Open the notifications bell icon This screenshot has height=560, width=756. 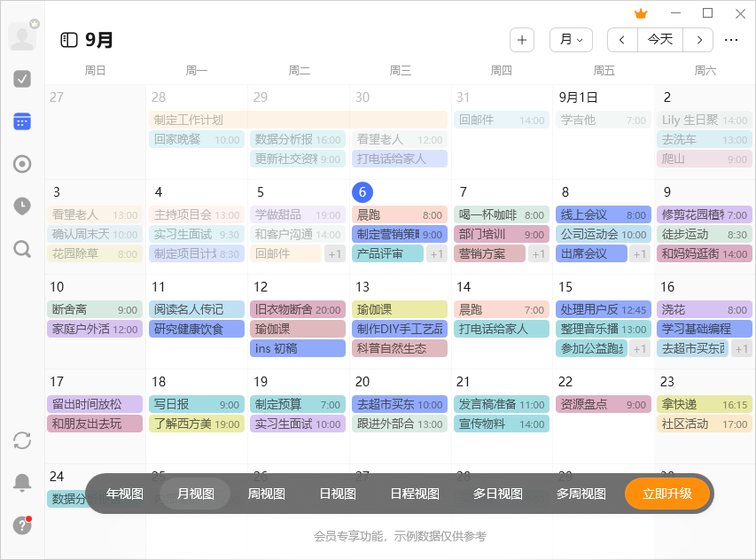point(22,482)
